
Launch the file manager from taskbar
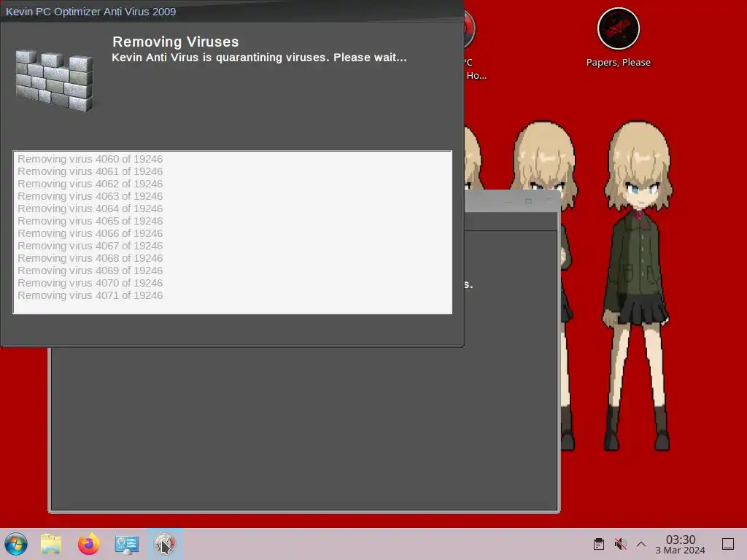click(51, 544)
